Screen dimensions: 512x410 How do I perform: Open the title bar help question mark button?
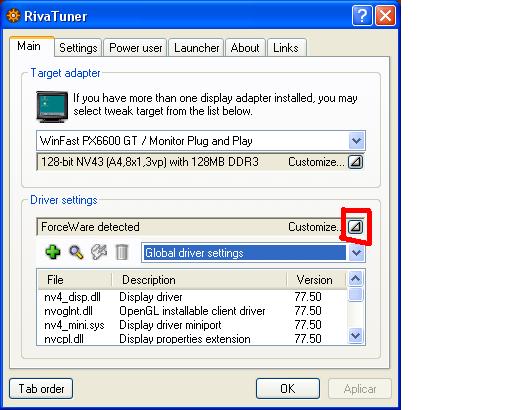pos(362,16)
